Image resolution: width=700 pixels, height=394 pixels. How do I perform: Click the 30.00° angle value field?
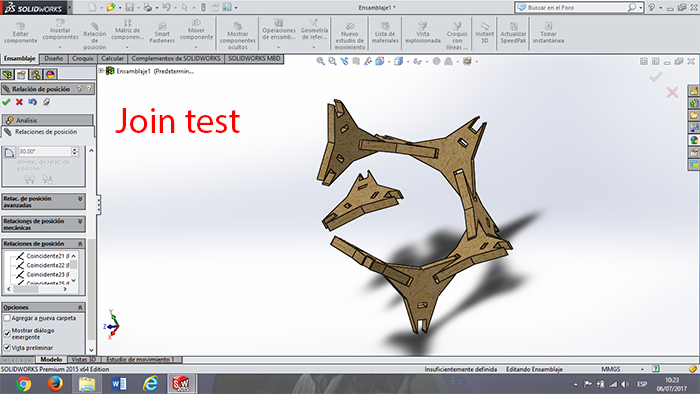pos(44,152)
